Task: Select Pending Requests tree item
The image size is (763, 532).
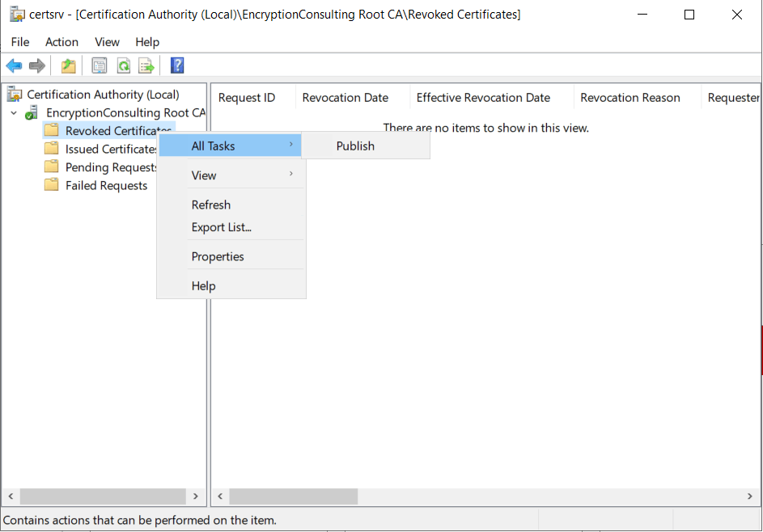Action: point(111,167)
